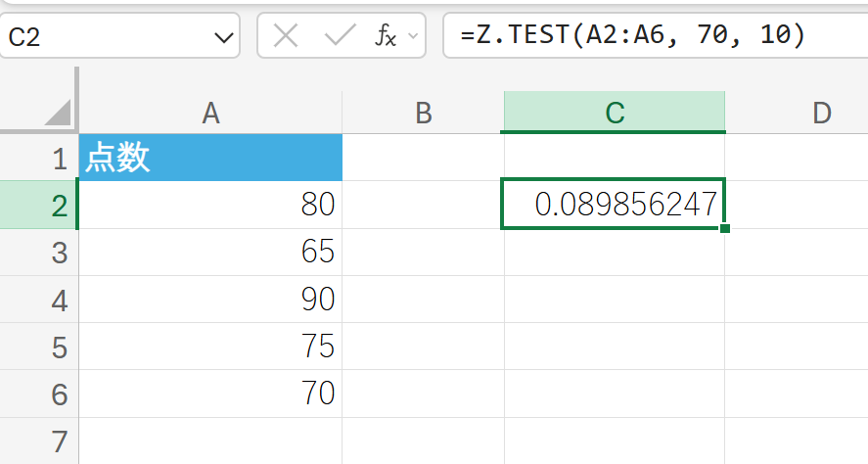Select column A header
Viewport: 868px width, 464px height.
point(210,113)
